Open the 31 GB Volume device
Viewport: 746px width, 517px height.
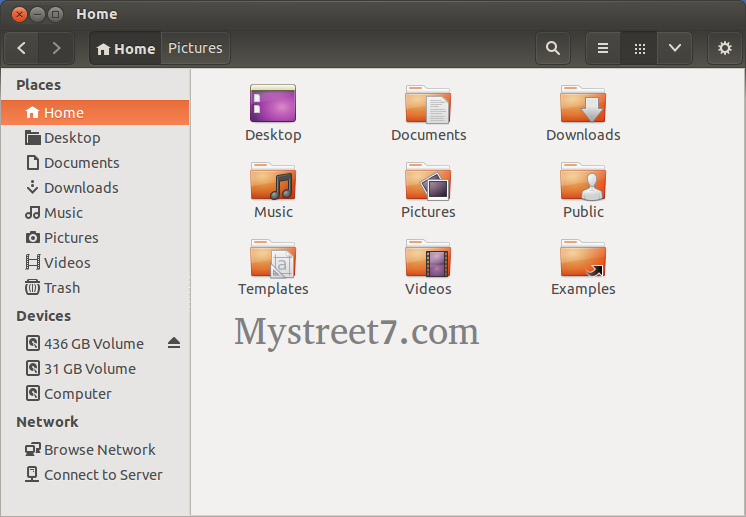point(95,369)
